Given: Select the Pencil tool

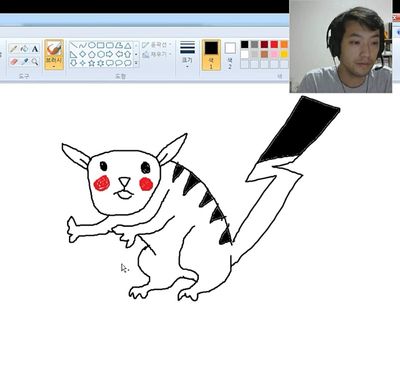Looking at the screenshot, I should pyautogui.click(x=13, y=49).
